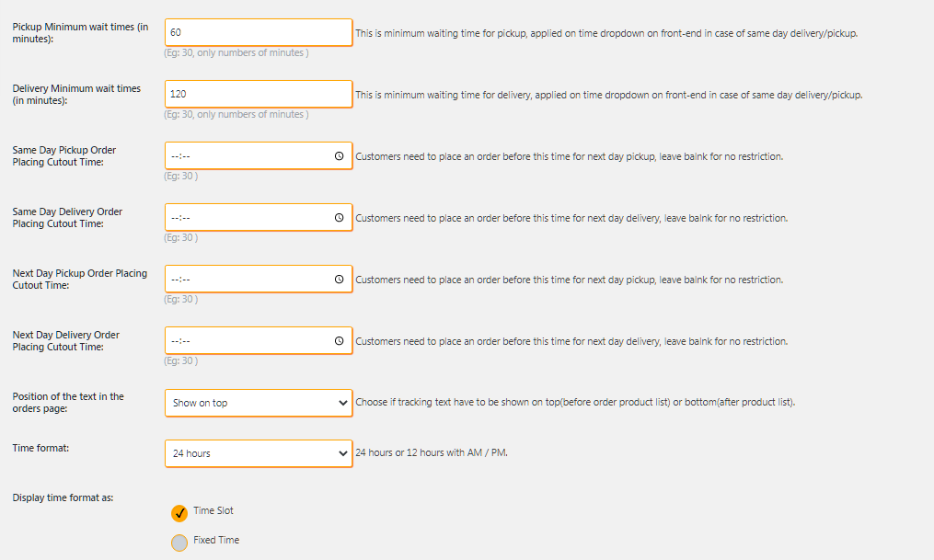This screenshot has height=560, width=934.
Task: Click Same Day Pickup cutout time field
Action: 259,156
